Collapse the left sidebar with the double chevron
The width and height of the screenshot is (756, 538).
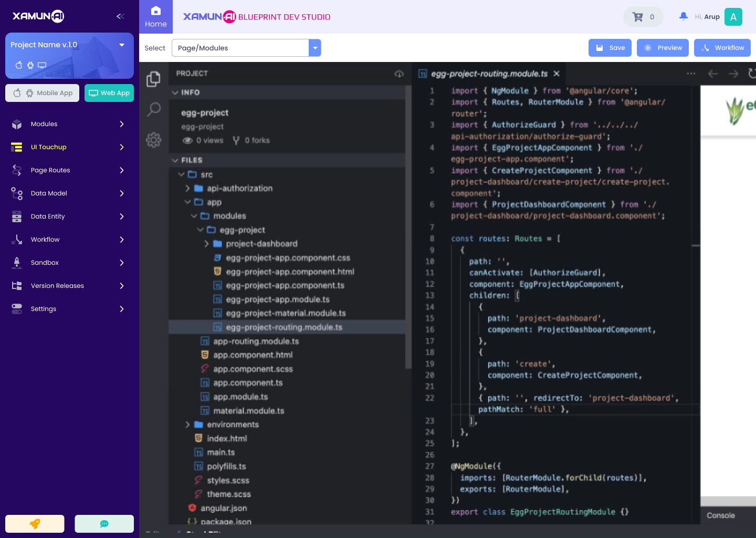[x=120, y=16]
